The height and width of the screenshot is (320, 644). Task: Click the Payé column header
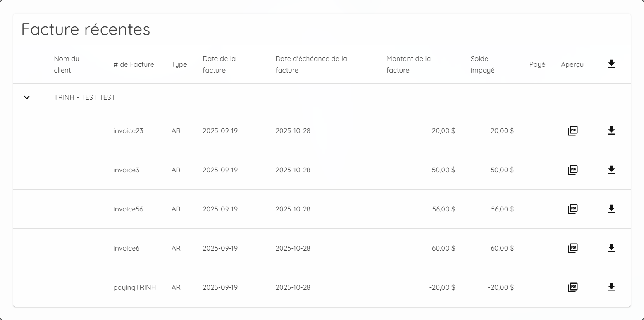click(537, 64)
